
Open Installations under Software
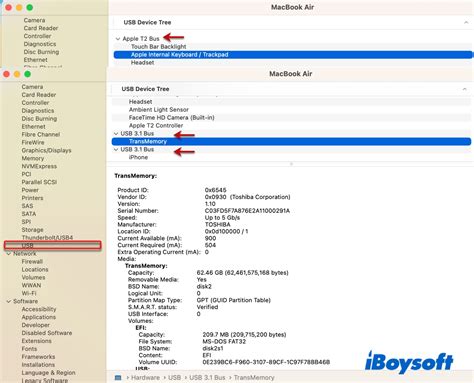coord(38,365)
